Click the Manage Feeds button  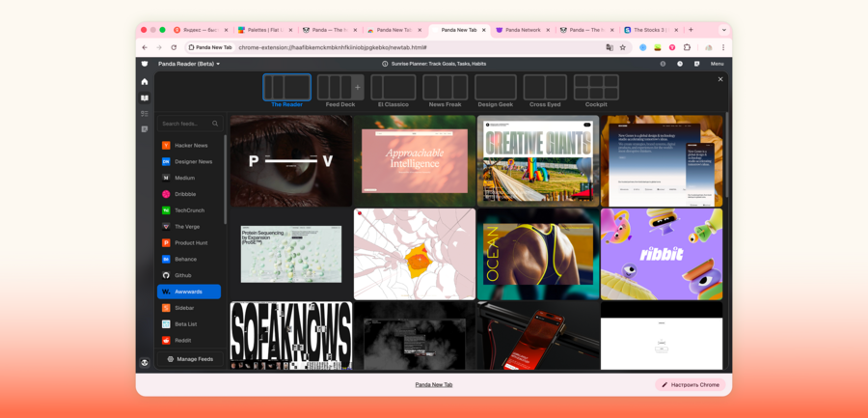(190, 359)
